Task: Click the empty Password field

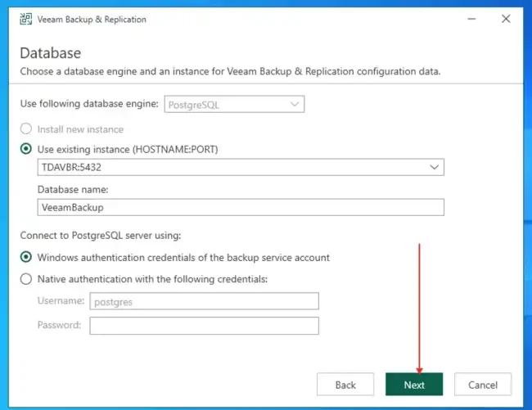Action: point(204,326)
